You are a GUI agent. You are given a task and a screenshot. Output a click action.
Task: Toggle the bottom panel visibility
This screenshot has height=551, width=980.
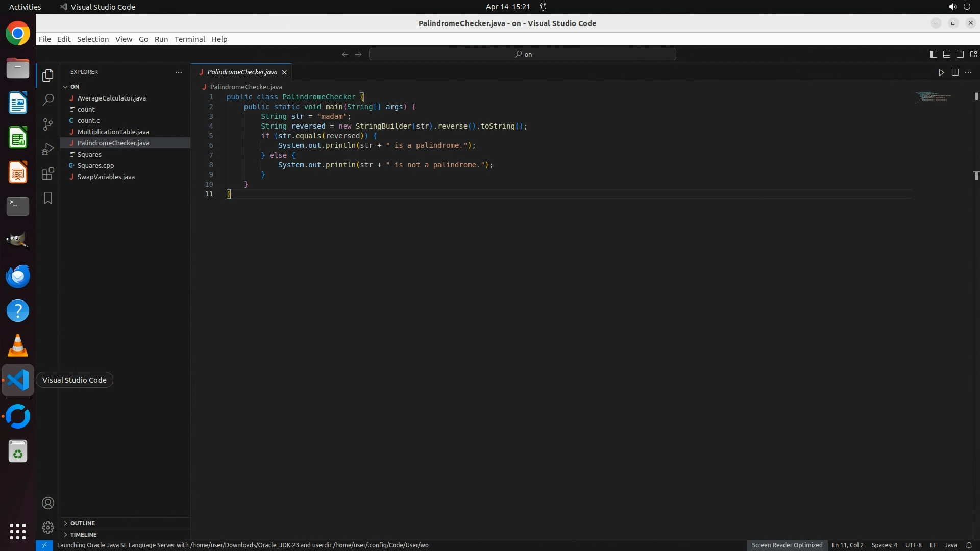[946, 54]
